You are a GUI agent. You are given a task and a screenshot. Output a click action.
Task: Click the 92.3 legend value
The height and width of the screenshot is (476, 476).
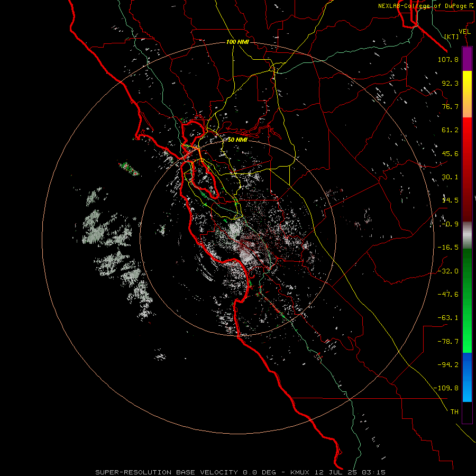tap(450, 83)
